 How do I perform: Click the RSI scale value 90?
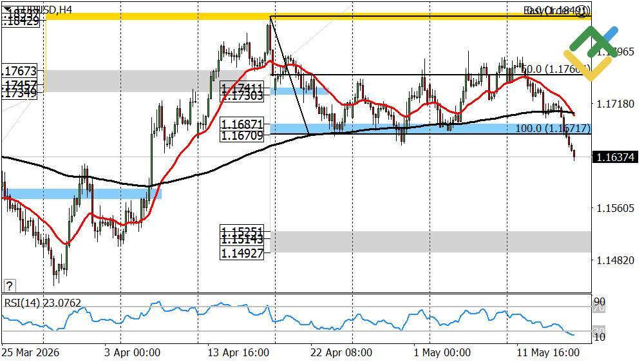tap(599, 301)
